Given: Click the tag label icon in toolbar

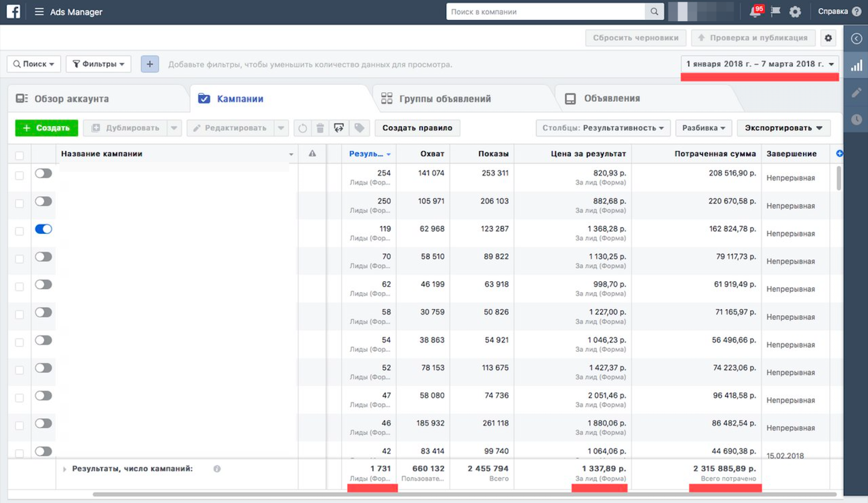Looking at the screenshot, I should 359,128.
